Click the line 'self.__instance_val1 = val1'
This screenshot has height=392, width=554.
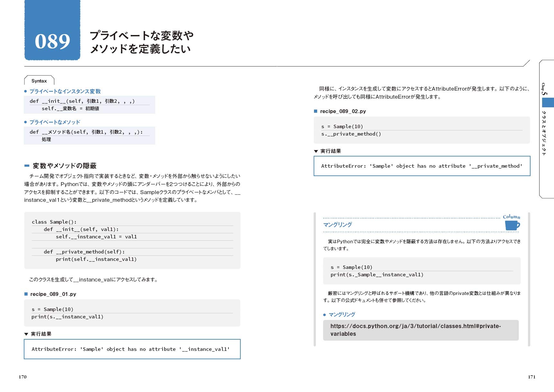tap(96, 237)
